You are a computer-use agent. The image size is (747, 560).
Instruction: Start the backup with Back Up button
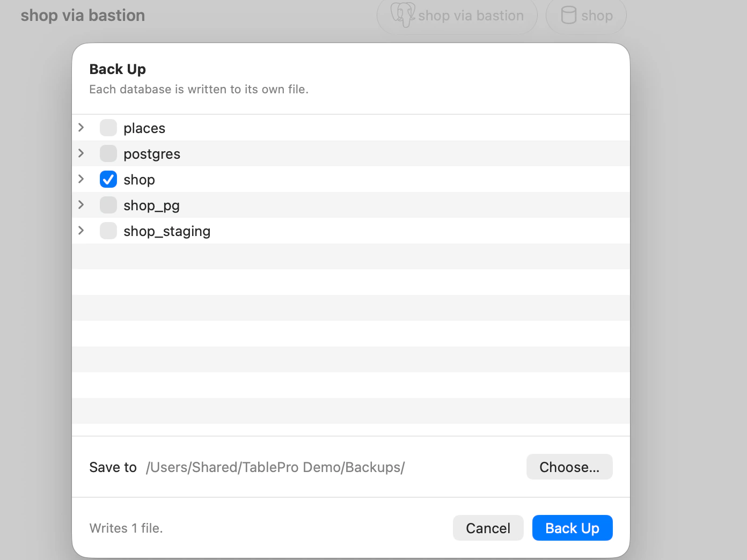(572, 528)
